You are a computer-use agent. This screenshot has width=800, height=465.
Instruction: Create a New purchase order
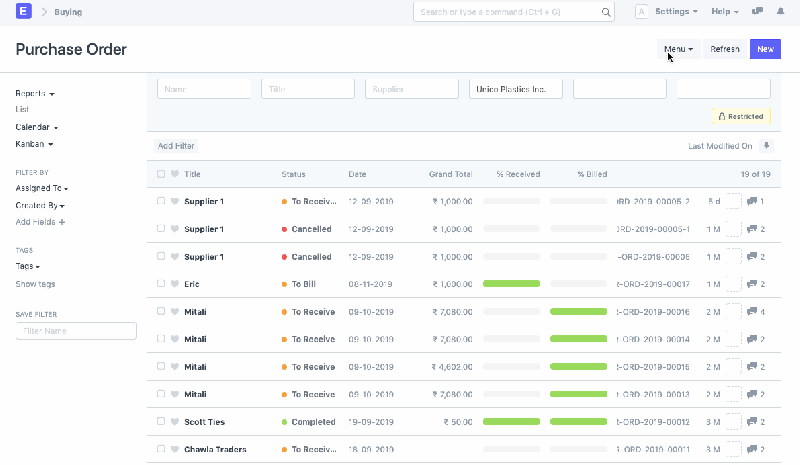pyautogui.click(x=765, y=49)
